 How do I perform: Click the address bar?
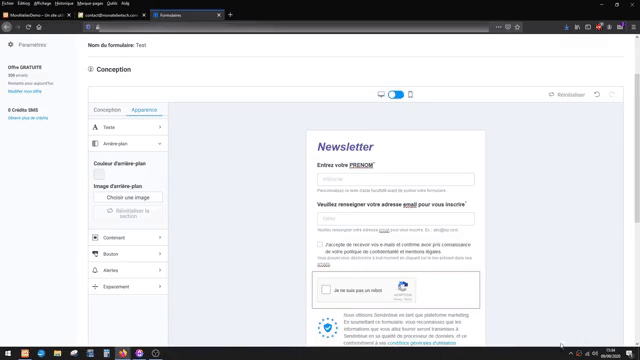tap(294, 27)
